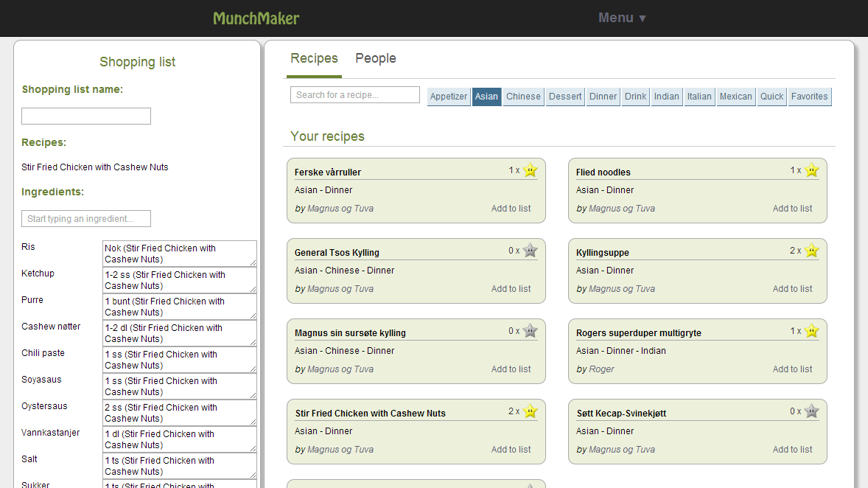Edit the Chili paste amount text box
Image resolution: width=868 pixels, height=488 pixels.
coord(180,360)
